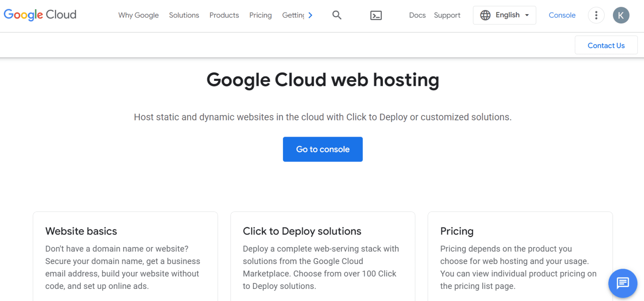This screenshot has height=301, width=644.
Task: Open the Docs link
Action: (x=417, y=16)
